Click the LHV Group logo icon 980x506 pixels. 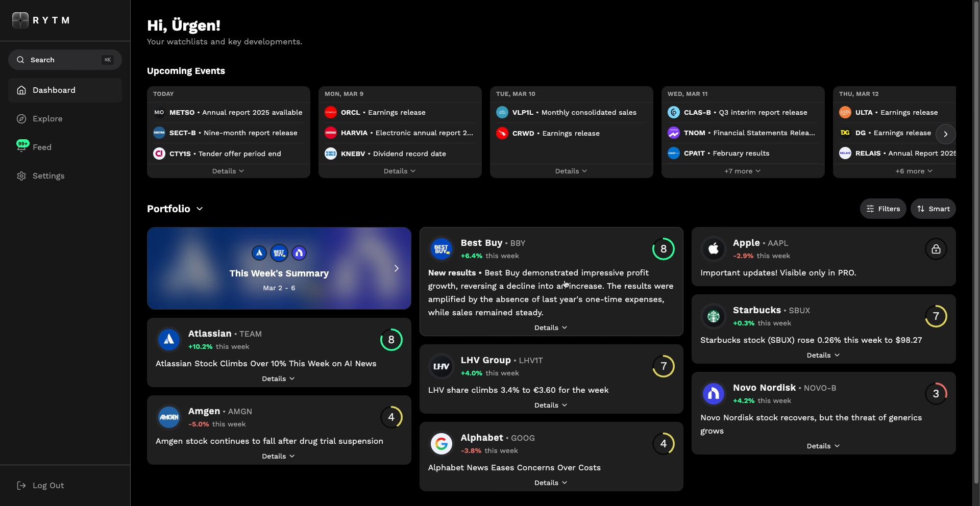coord(442,366)
